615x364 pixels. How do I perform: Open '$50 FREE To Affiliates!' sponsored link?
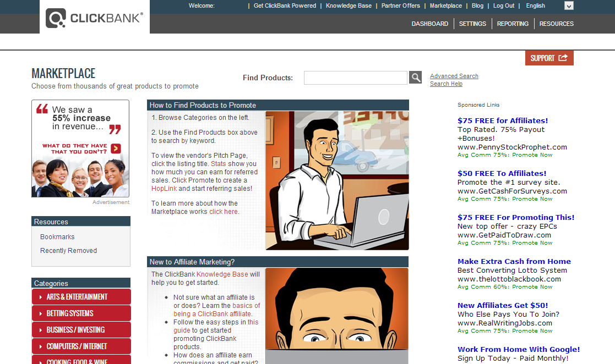502,173
